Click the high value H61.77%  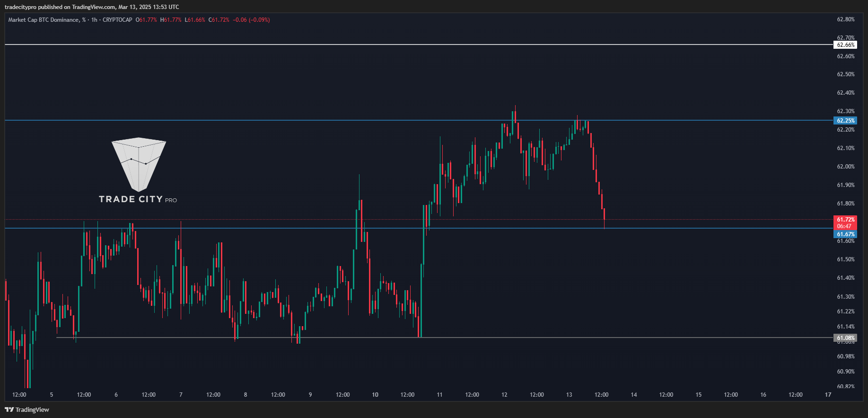pyautogui.click(x=171, y=20)
